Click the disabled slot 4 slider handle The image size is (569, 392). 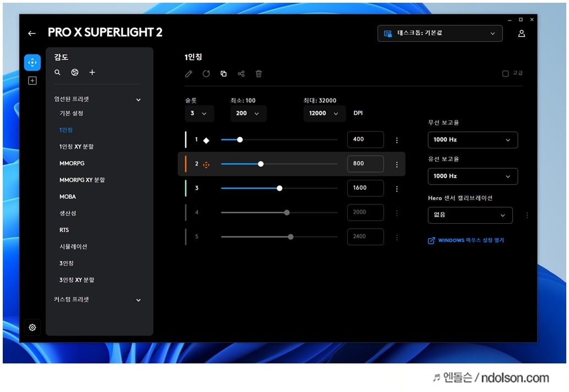pos(287,213)
